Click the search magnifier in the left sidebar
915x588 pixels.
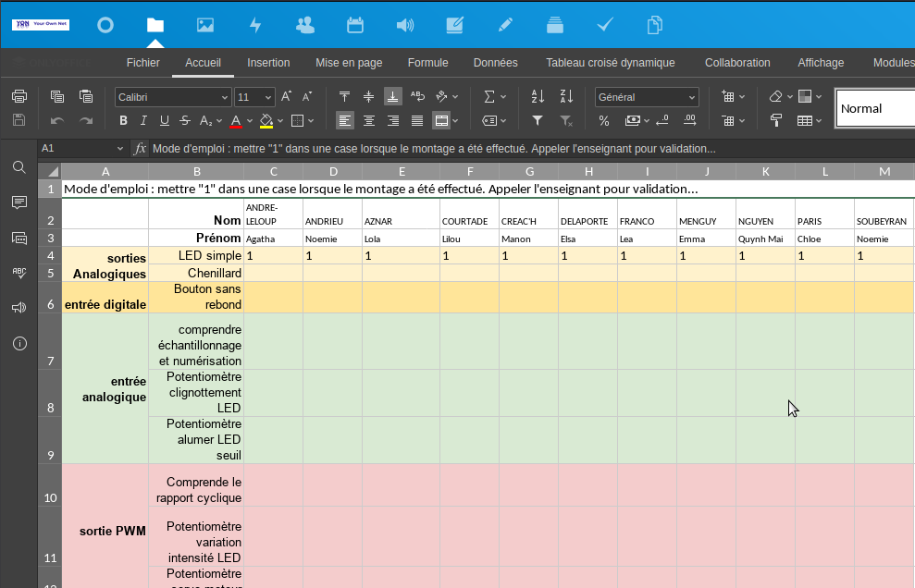[19, 167]
